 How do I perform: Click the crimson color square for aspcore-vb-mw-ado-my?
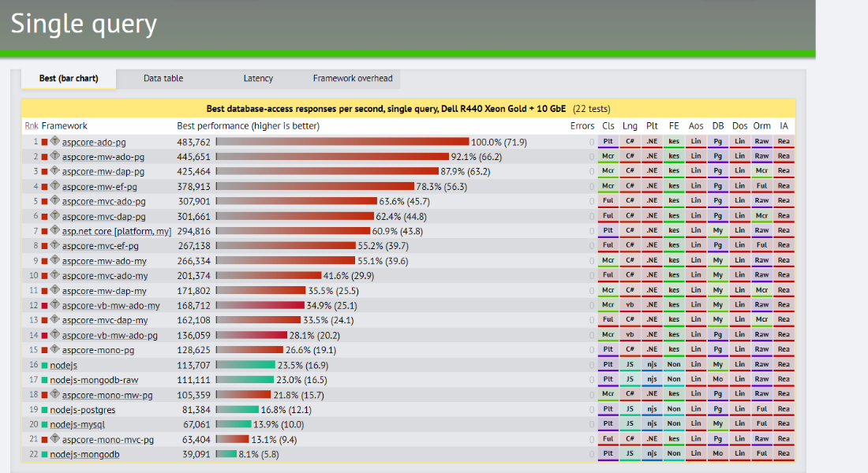44,305
